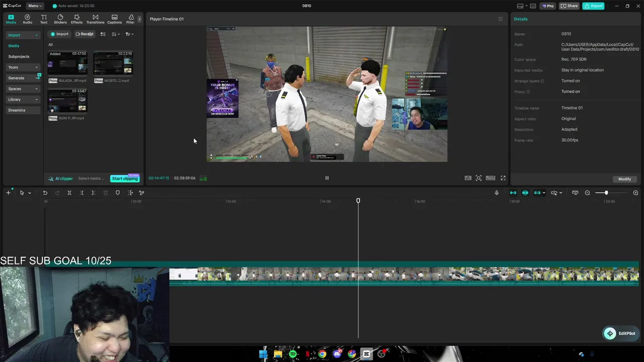
Task: Open the EditPilot assistant
Action: pyautogui.click(x=620, y=333)
